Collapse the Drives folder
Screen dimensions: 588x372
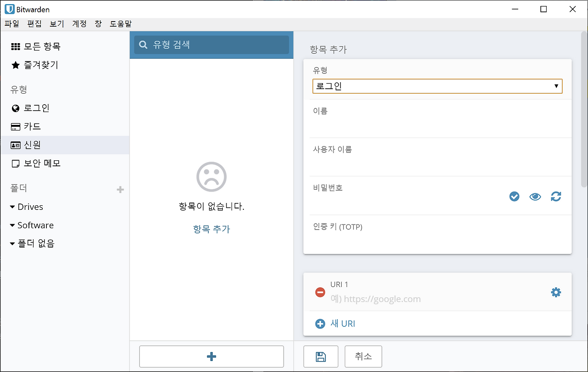click(12, 207)
